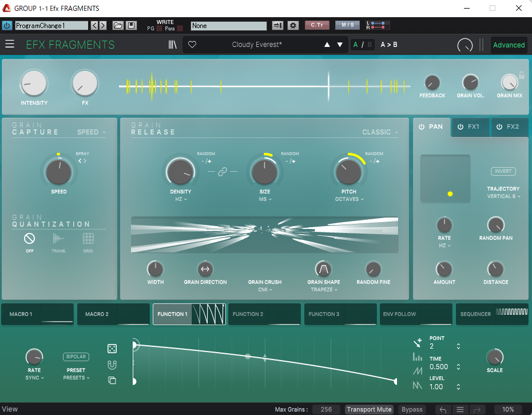Click the copy function icon

pyautogui.click(x=112, y=380)
